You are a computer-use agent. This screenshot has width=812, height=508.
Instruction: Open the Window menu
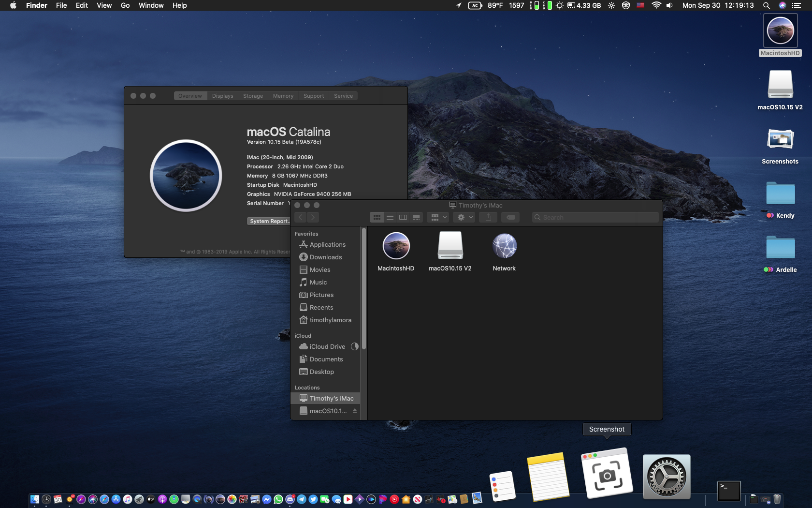click(x=151, y=5)
